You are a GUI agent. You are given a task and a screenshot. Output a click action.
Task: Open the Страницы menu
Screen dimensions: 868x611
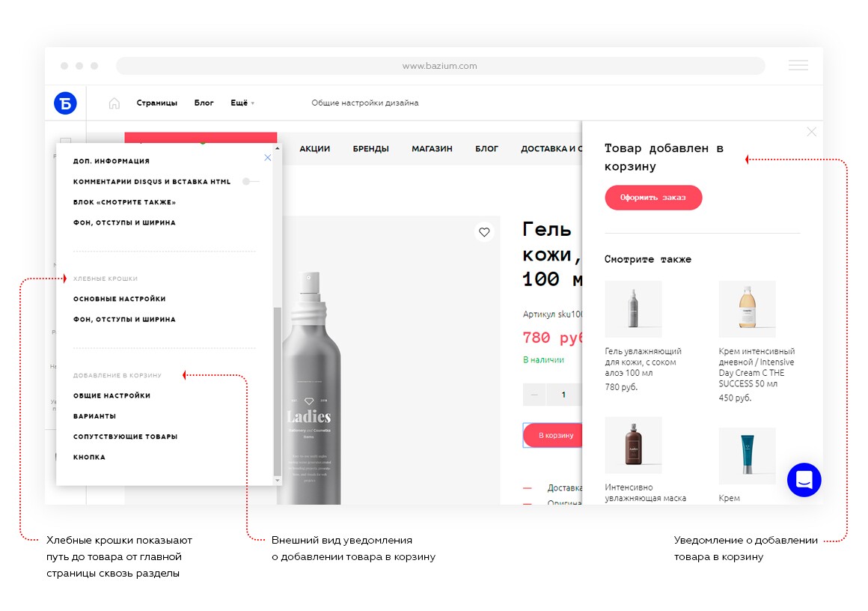[x=156, y=103]
